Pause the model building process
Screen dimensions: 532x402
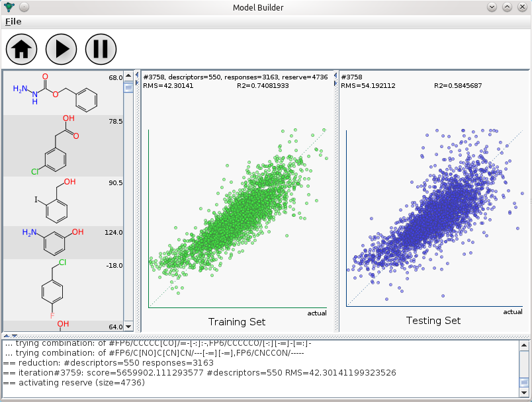[x=101, y=49]
